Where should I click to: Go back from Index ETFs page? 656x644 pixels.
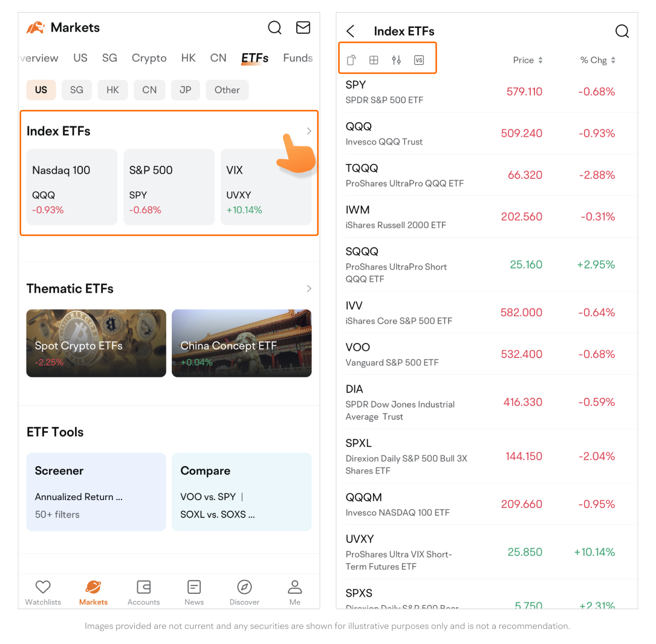351,31
